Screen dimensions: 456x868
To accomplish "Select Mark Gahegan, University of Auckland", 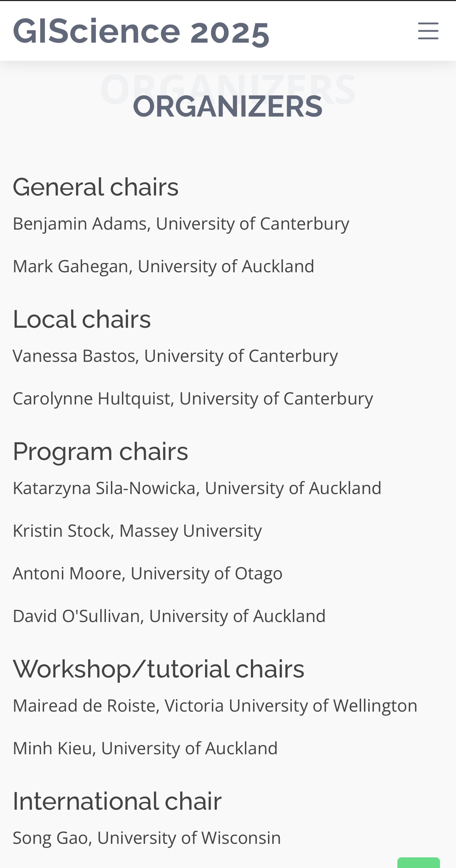I will click(x=163, y=266).
